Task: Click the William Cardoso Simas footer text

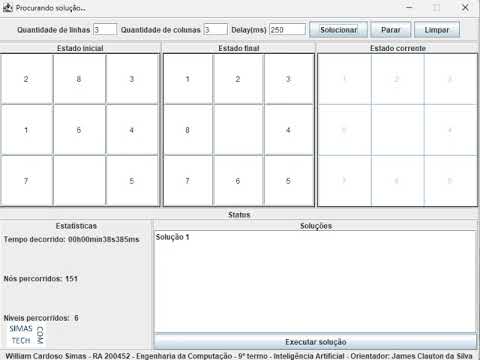Action: pos(239,356)
